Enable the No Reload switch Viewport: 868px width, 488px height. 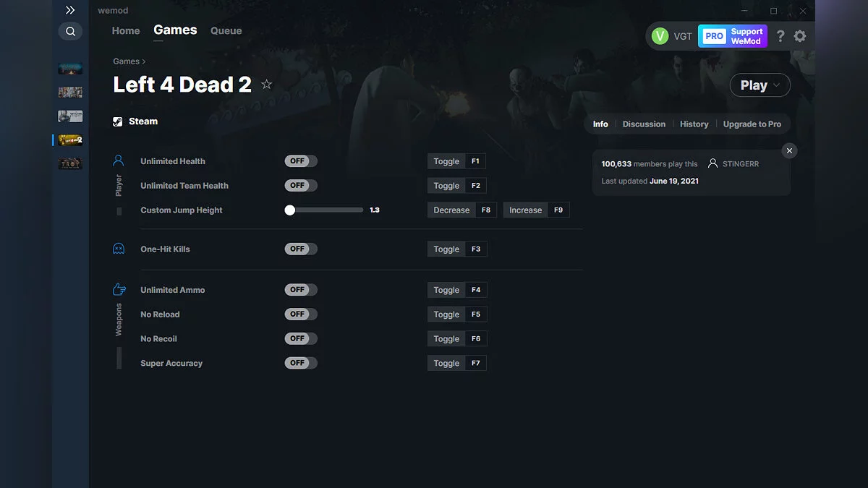(x=300, y=314)
